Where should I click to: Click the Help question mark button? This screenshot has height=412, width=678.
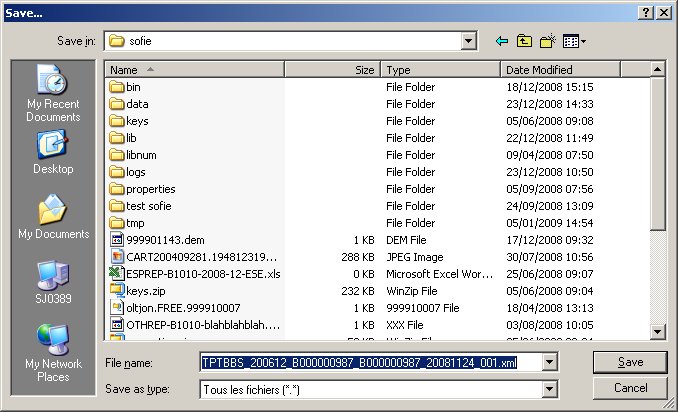click(646, 10)
